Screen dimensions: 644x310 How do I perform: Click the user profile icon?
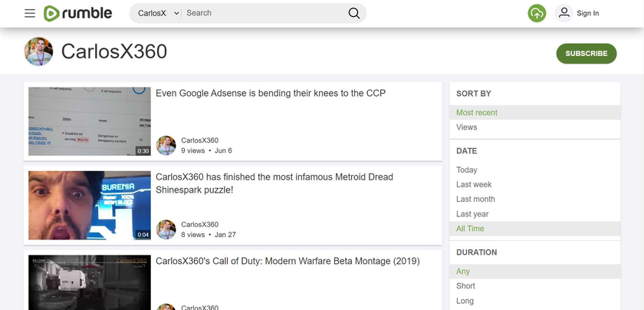(x=564, y=13)
